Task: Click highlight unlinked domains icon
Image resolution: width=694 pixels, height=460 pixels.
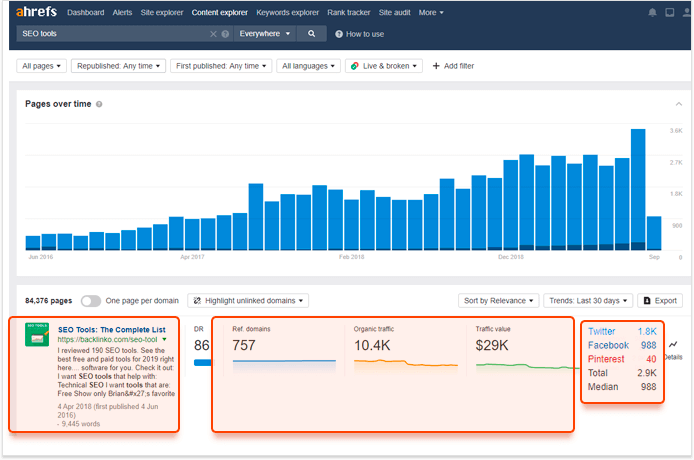Action: tap(197, 301)
